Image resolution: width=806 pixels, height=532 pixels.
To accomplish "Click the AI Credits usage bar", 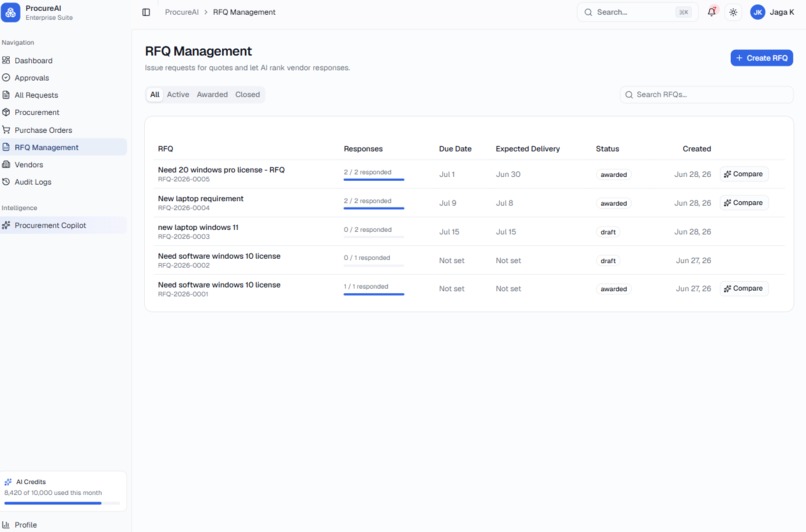I will click(62, 503).
